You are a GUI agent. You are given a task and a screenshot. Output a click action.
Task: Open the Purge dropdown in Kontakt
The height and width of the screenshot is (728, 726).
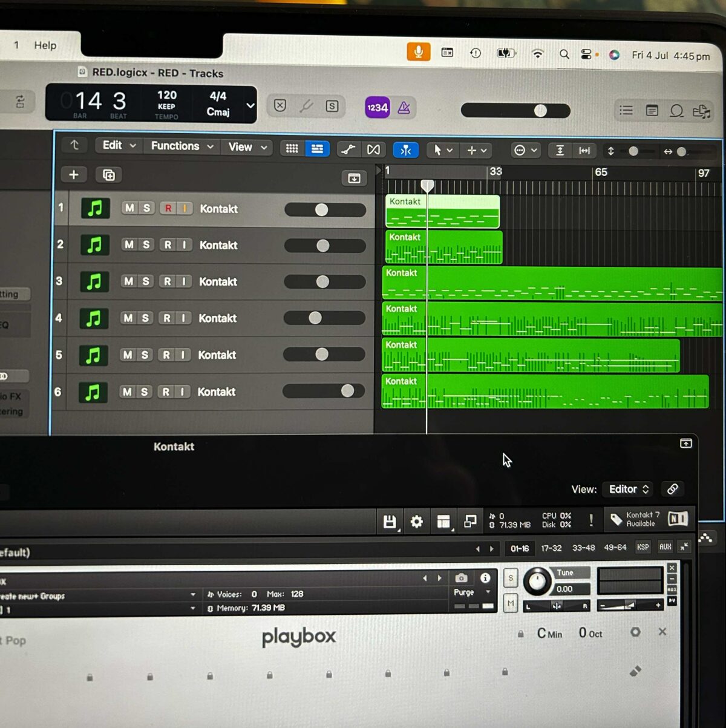472,592
